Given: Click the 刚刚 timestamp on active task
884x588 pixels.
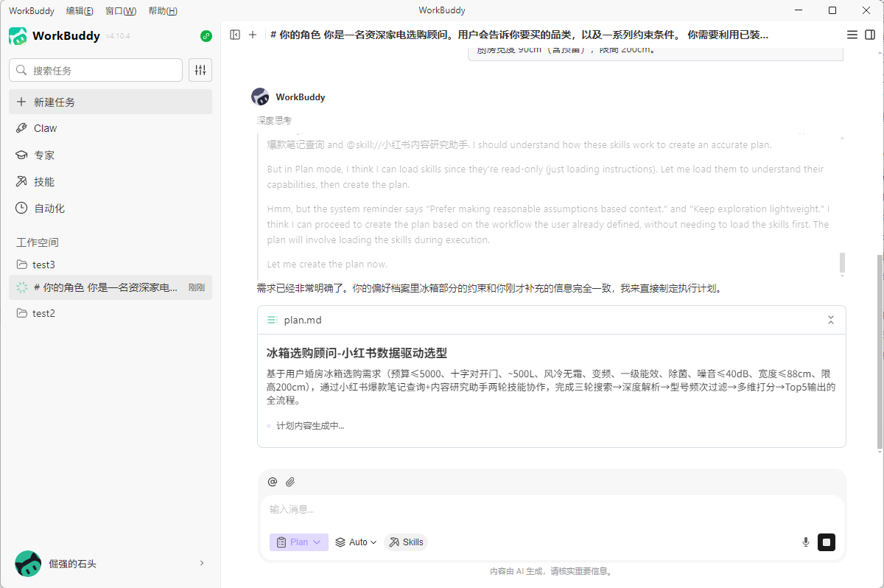Looking at the screenshot, I should pyautogui.click(x=197, y=287).
